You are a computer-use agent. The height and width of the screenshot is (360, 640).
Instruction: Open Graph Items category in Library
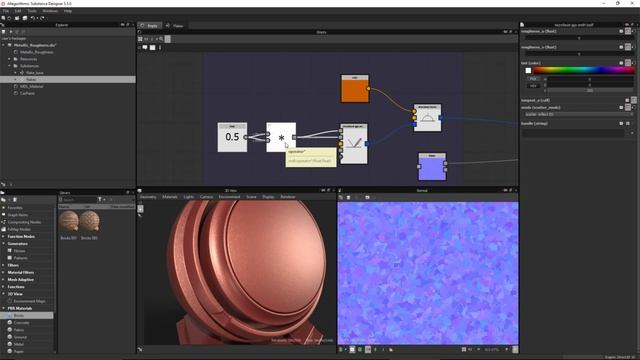[x=18, y=215]
